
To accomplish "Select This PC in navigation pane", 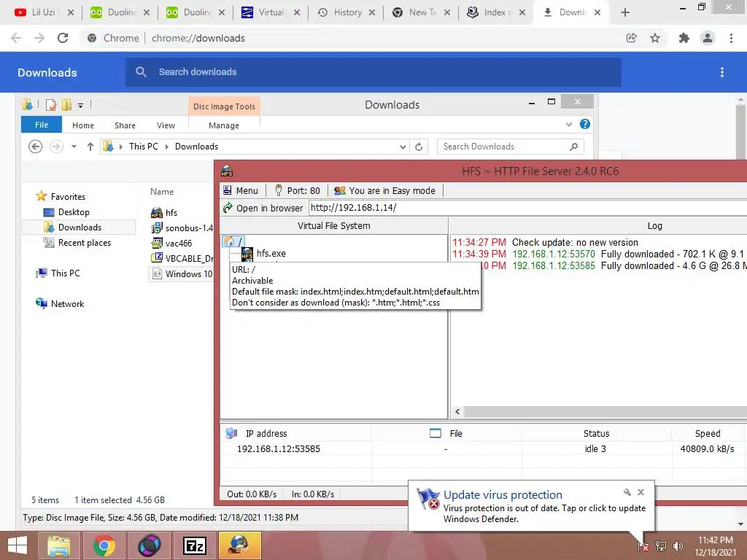I will pyautogui.click(x=58, y=273).
